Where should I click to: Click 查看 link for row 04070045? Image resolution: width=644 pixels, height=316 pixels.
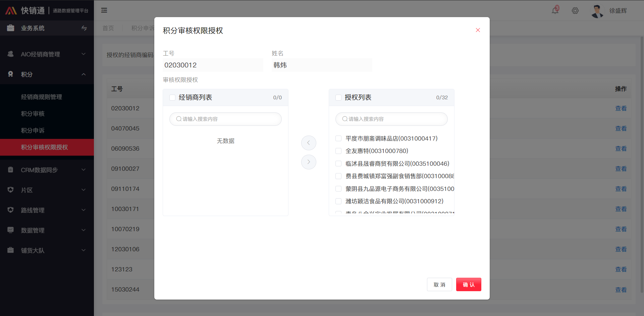pos(621,128)
